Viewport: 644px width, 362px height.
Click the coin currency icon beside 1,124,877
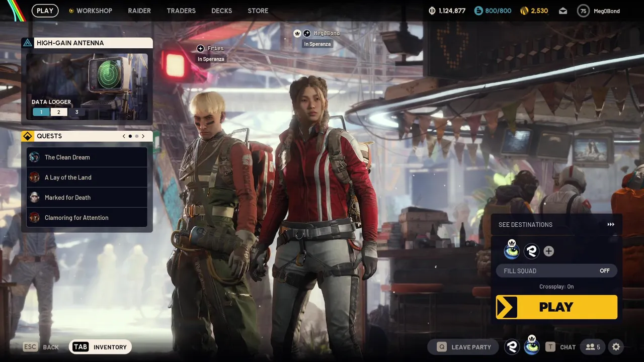tap(432, 11)
